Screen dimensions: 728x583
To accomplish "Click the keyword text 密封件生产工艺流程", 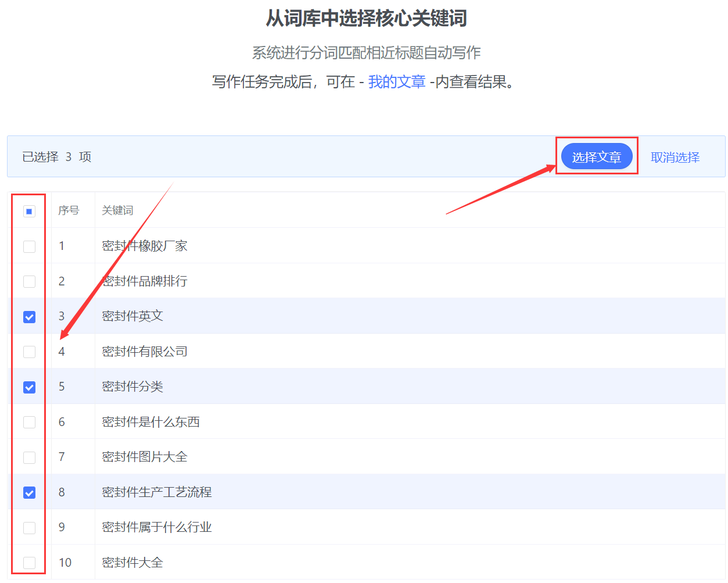I will (157, 492).
